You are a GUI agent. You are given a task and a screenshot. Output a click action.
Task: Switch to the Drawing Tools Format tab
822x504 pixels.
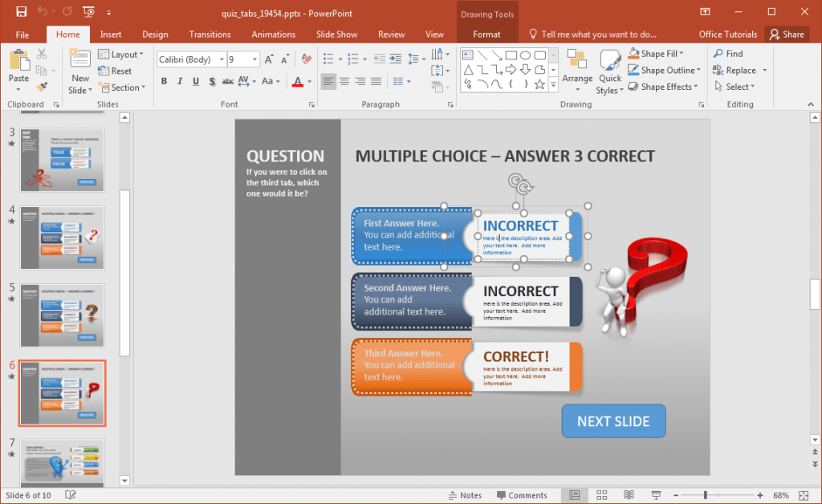point(487,34)
